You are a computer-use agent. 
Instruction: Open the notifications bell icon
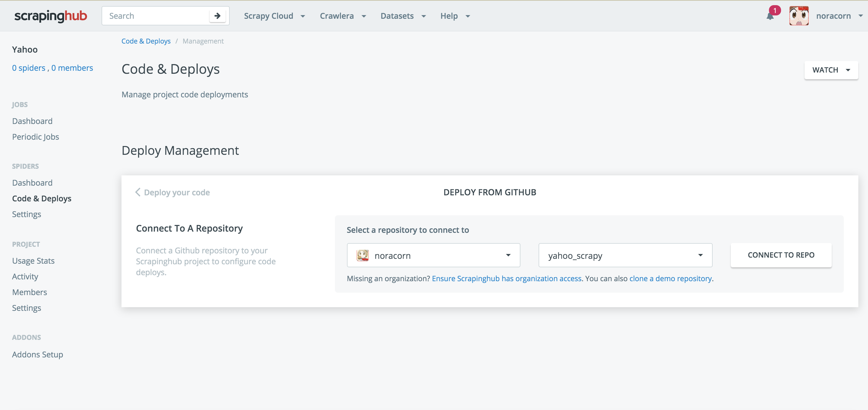(x=770, y=16)
